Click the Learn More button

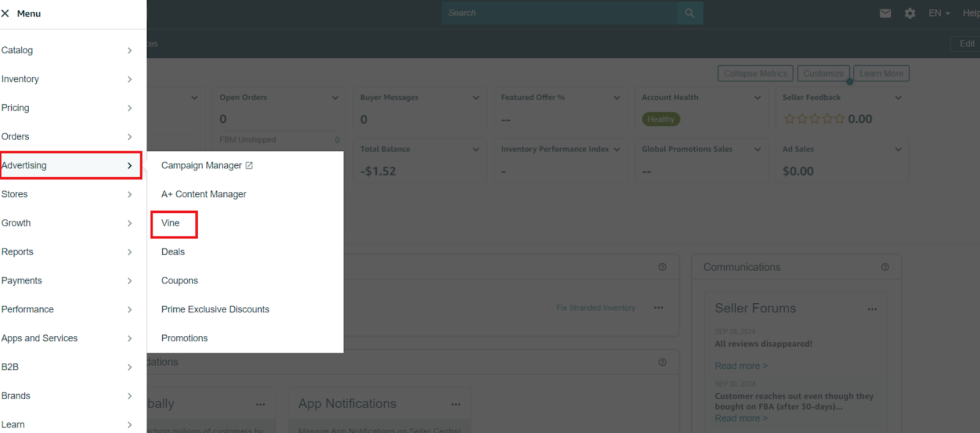(881, 73)
